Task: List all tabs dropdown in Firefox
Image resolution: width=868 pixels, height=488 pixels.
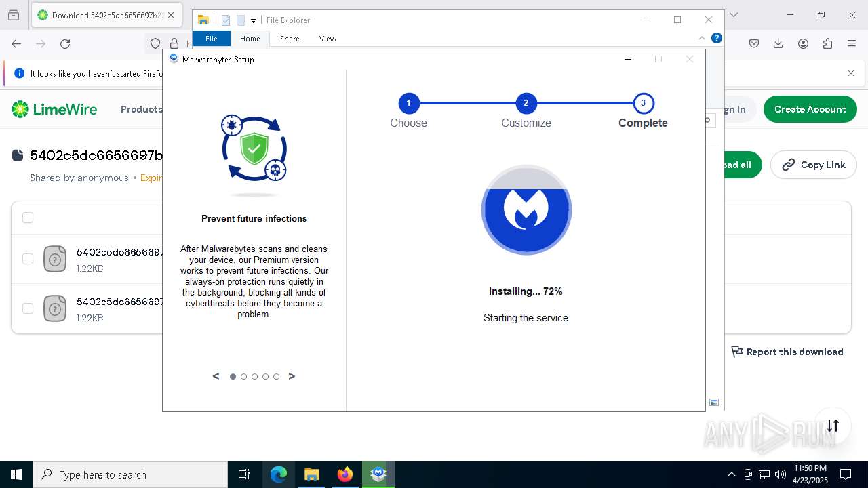Action: point(733,15)
